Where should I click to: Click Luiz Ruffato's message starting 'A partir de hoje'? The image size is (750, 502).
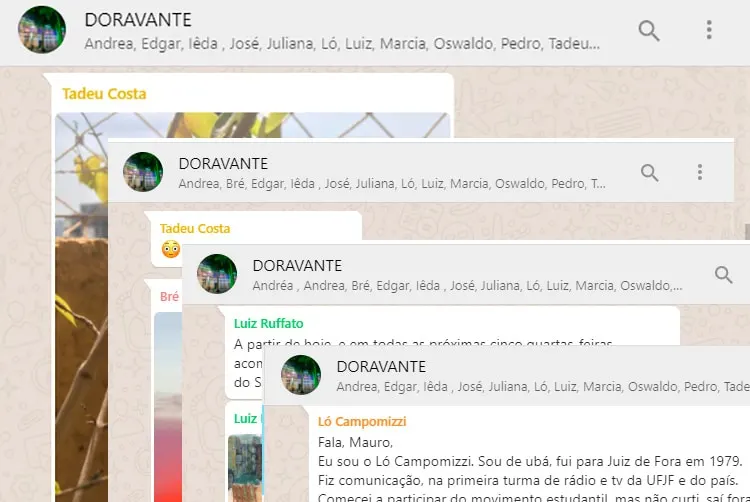(x=423, y=343)
